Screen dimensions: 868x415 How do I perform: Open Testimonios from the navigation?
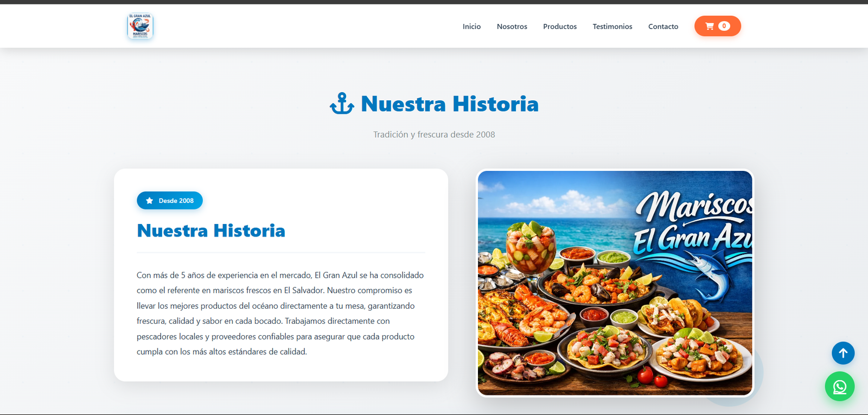612,27
